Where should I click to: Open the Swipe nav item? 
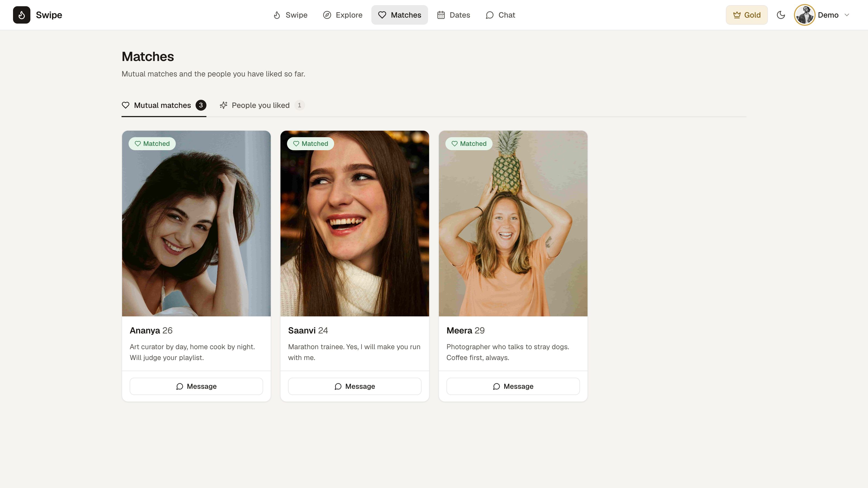[x=290, y=15]
